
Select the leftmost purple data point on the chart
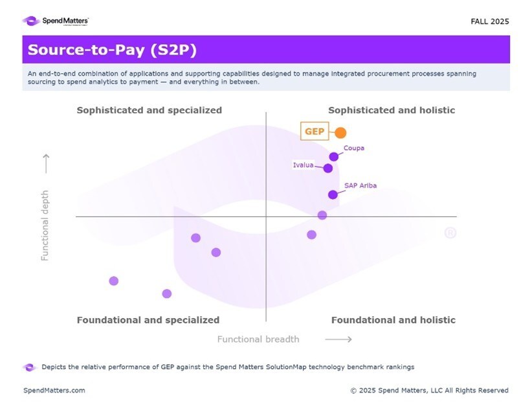(x=114, y=281)
